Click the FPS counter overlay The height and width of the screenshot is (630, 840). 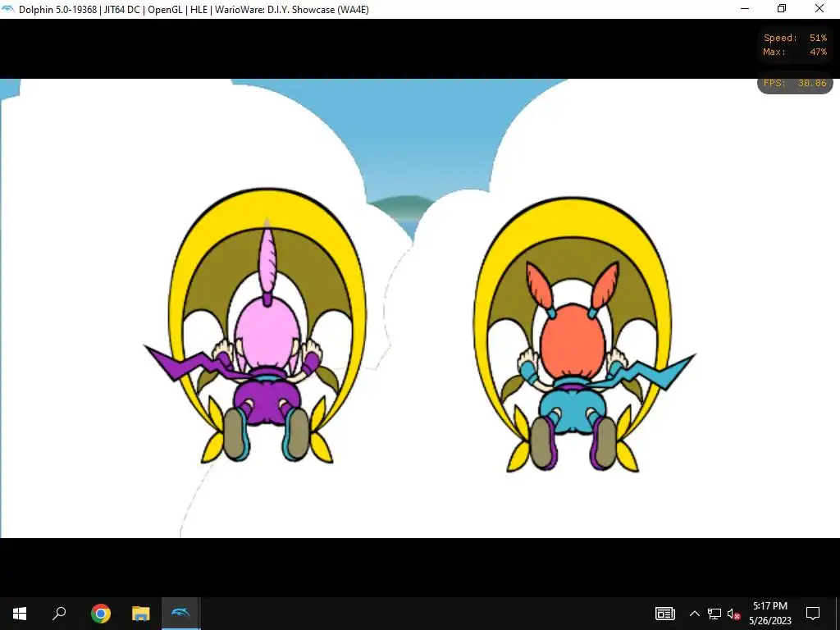[795, 83]
